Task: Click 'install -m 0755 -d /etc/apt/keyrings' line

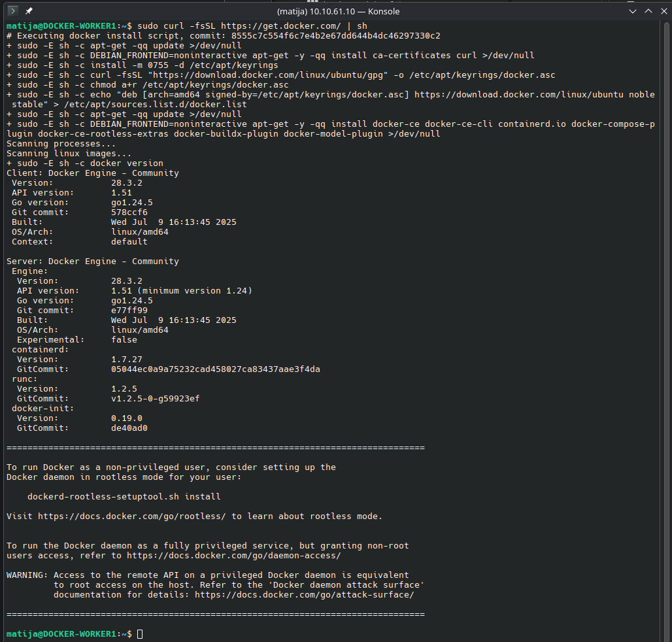Action: pos(184,65)
